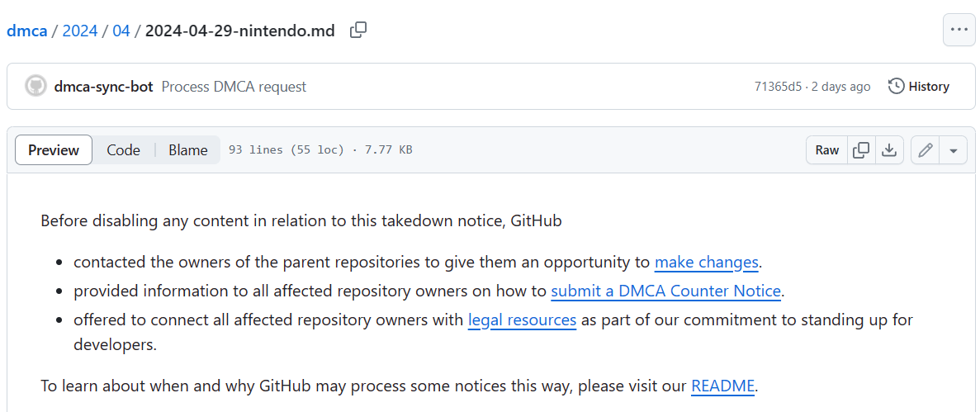This screenshot has height=412, width=980.
Task: Edit the file with pencil icon
Action: 926,150
